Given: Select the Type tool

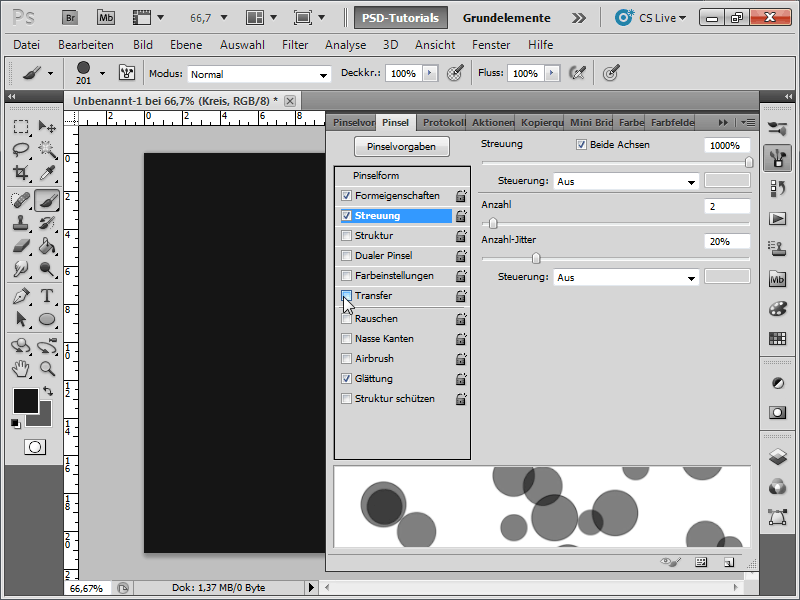Looking at the screenshot, I should [47, 296].
